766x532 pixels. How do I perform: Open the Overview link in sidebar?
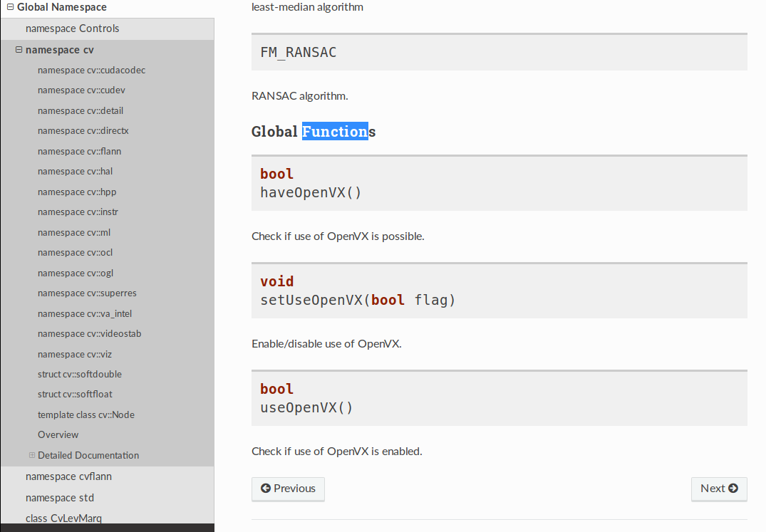coord(58,434)
